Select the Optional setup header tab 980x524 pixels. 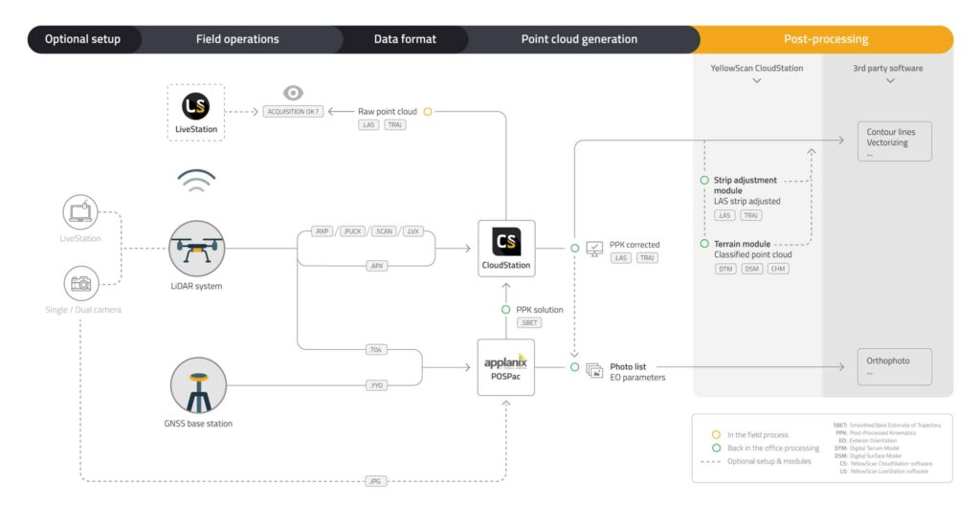click(82, 39)
